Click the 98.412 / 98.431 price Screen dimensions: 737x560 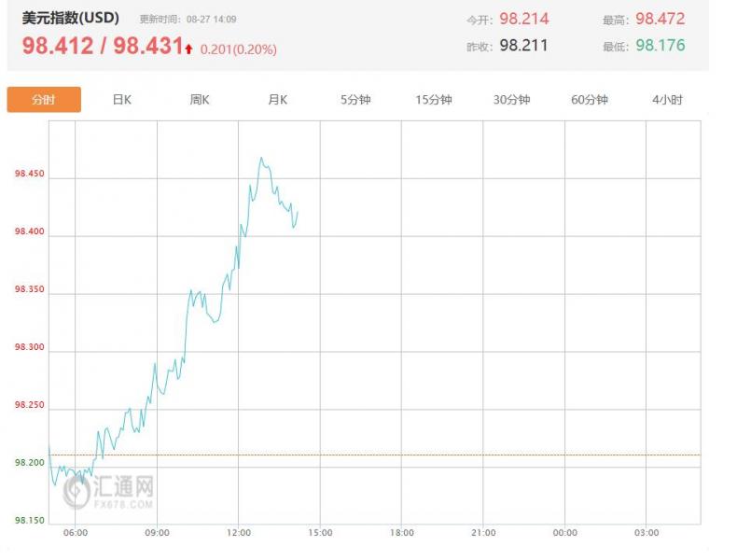point(103,46)
